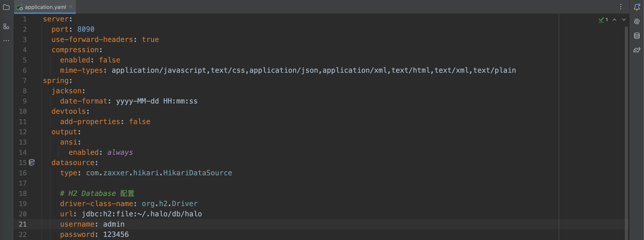Click the 'mime-types' key
This screenshot has height=240, width=644.
(82, 70)
